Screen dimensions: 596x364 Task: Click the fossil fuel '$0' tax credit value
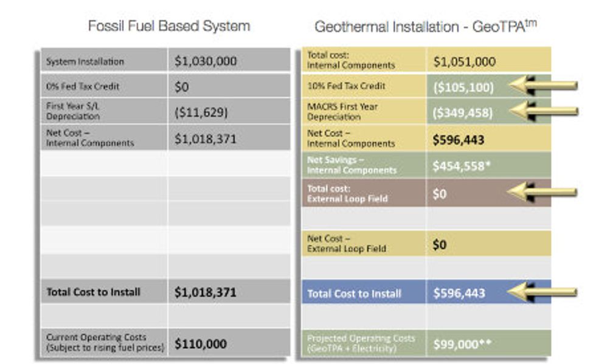pos(182,87)
